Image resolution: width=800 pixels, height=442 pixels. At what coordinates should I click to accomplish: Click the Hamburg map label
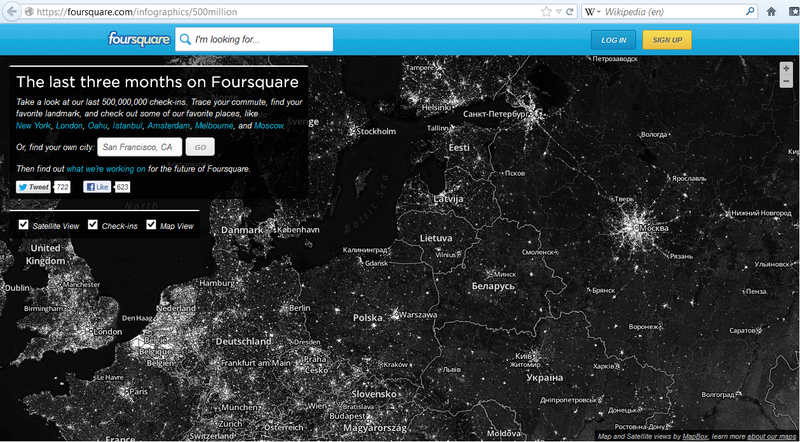pos(217,283)
